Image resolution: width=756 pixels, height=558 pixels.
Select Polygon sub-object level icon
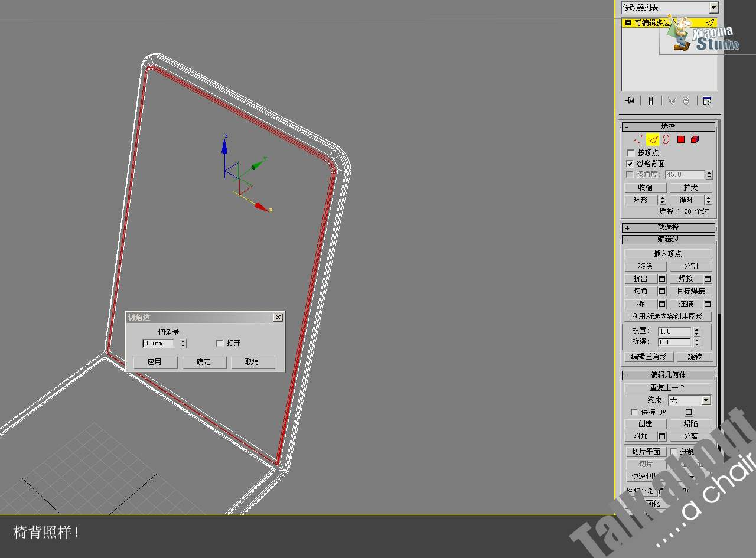tap(680, 140)
